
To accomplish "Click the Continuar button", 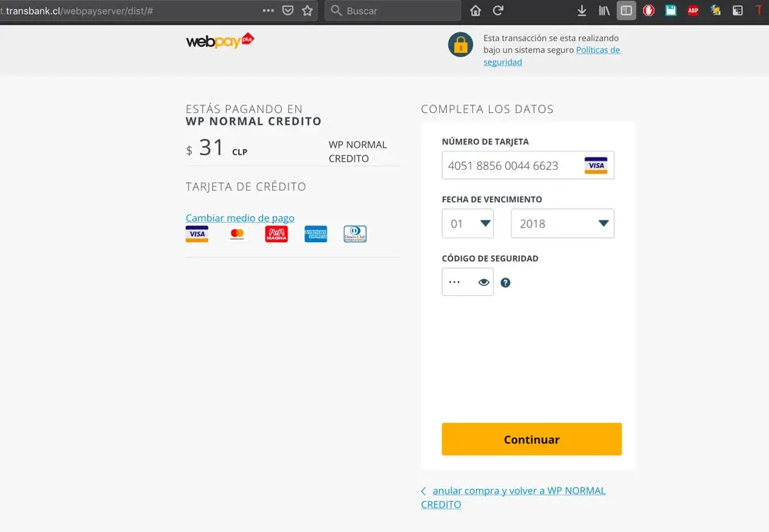I will coord(531,439).
